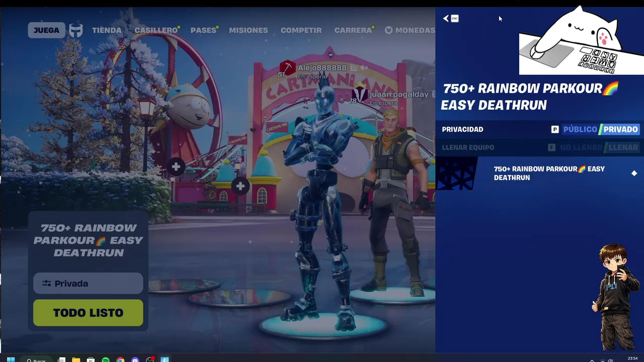Switch to the PASES tab
644x362 pixels.
pos(203,30)
